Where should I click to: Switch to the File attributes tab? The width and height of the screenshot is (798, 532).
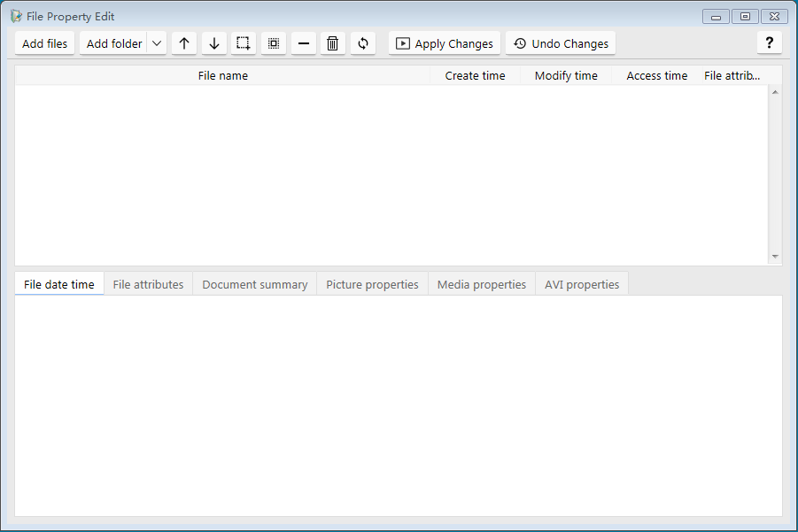coord(148,284)
